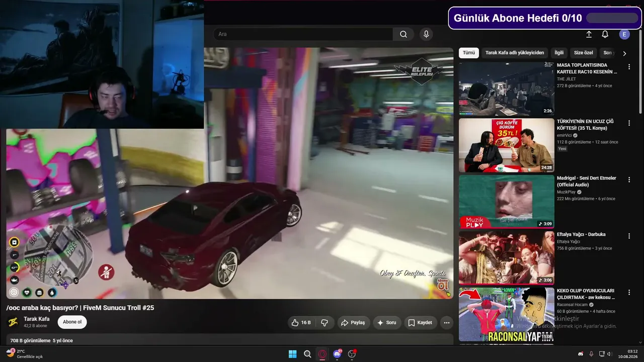Viewport: 644px width, 362px height.
Task: Click the 'Soru' ask button
Action: [387, 323]
